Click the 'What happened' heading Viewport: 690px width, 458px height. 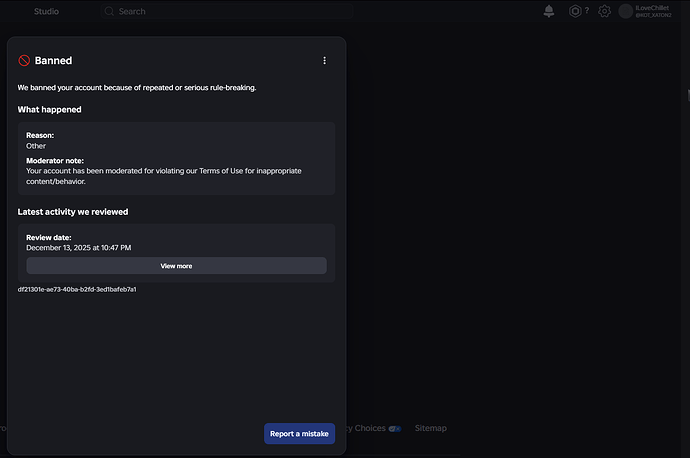coord(49,110)
